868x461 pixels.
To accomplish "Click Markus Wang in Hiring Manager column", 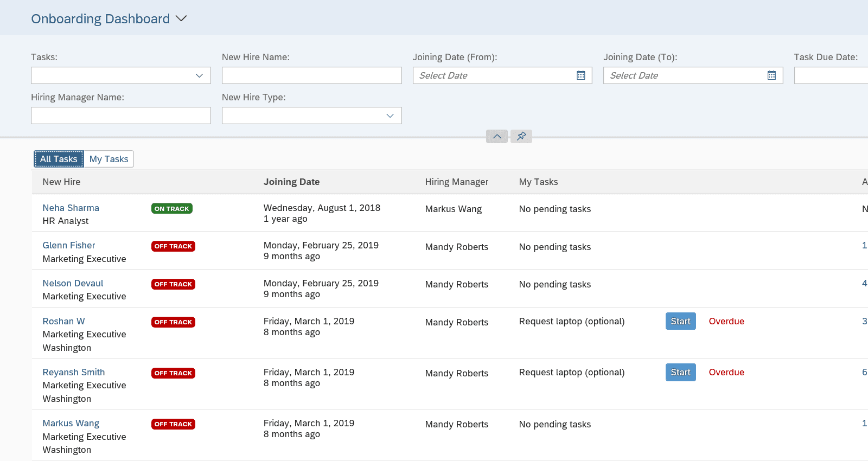I will coord(454,209).
